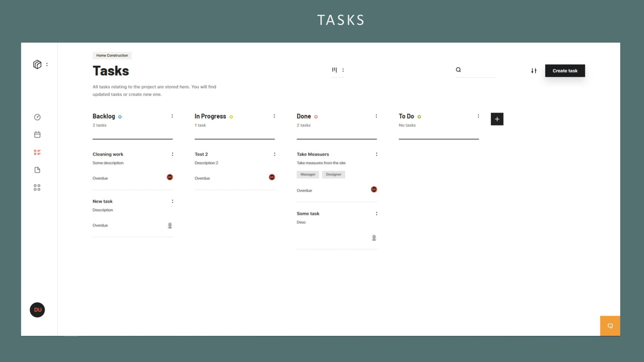
Task: Click Overdue label on Cleaning work
Action: click(100, 178)
